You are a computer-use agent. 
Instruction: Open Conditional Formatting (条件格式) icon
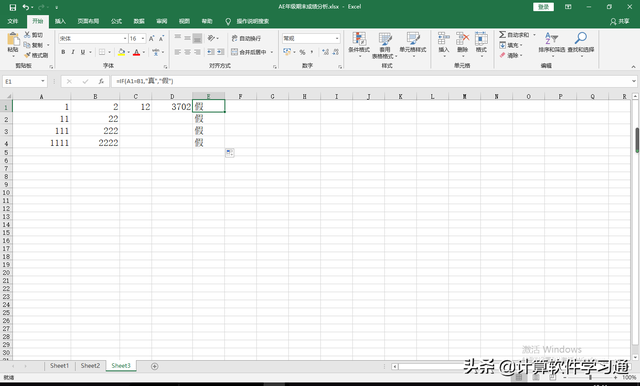[x=359, y=39]
